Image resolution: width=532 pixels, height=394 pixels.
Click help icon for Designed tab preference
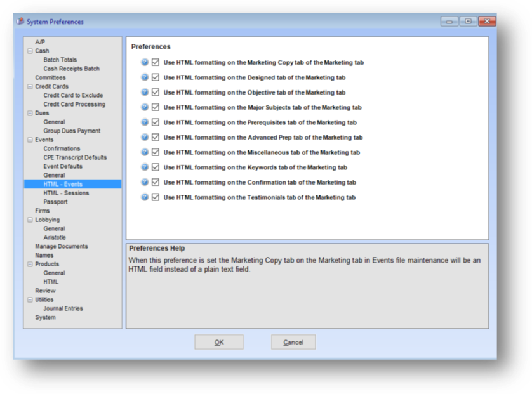point(145,77)
